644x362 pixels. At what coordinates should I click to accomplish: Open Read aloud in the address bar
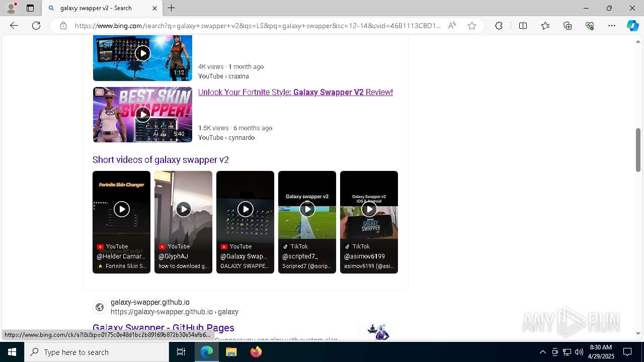point(452,26)
